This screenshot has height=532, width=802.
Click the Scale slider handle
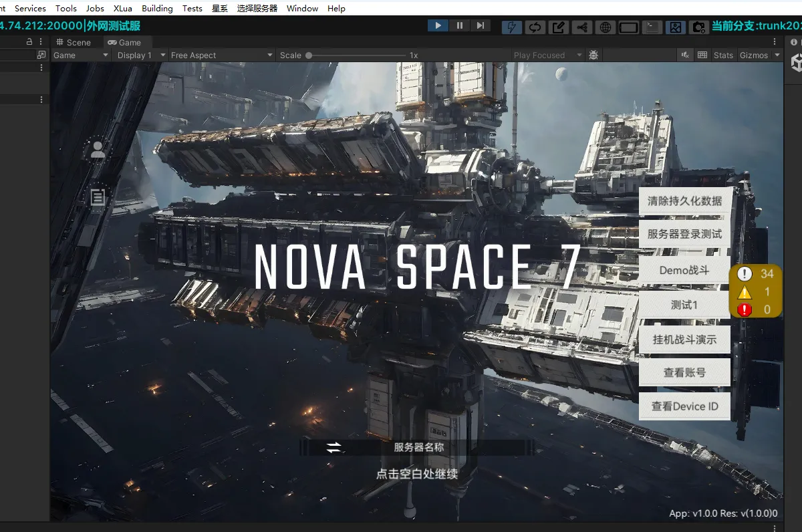309,55
